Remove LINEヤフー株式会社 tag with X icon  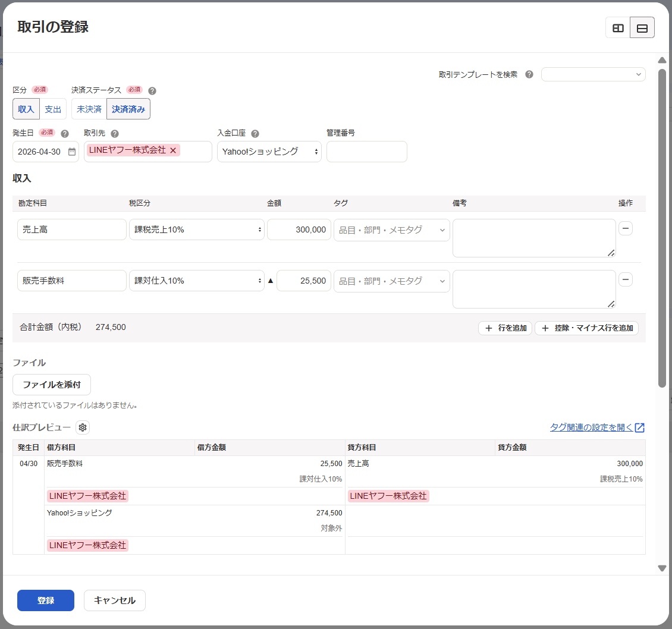173,150
